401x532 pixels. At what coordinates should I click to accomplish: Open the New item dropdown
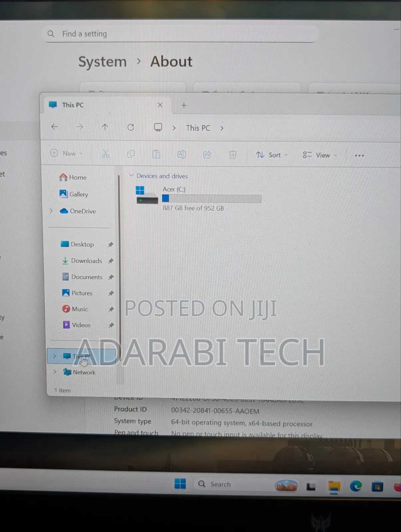tap(66, 153)
